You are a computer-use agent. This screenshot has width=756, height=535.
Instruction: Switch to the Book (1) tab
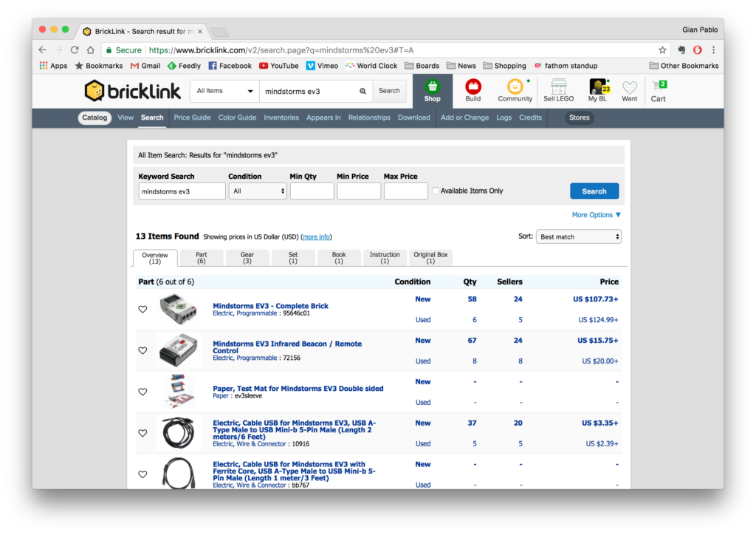pyautogui.click(x=338, y=258)
